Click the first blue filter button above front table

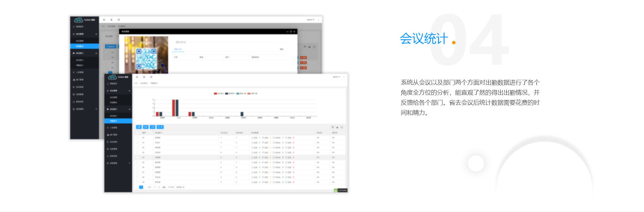(x=139, y=127)
